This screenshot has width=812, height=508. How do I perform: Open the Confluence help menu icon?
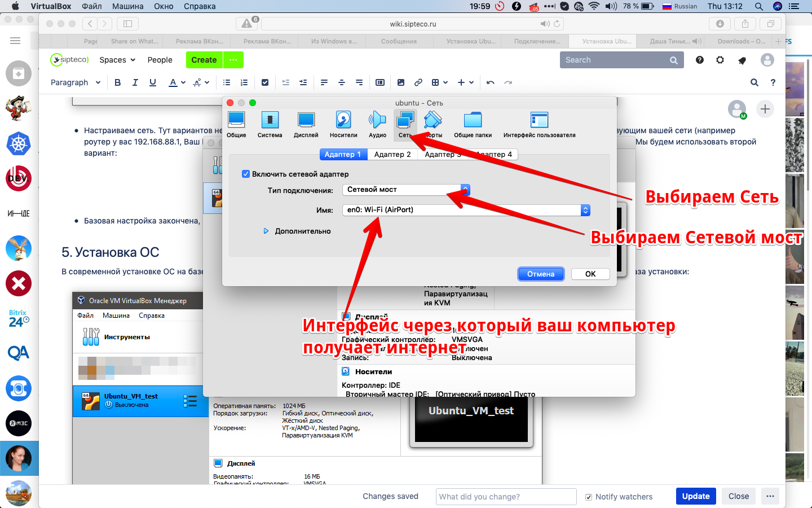700,60
